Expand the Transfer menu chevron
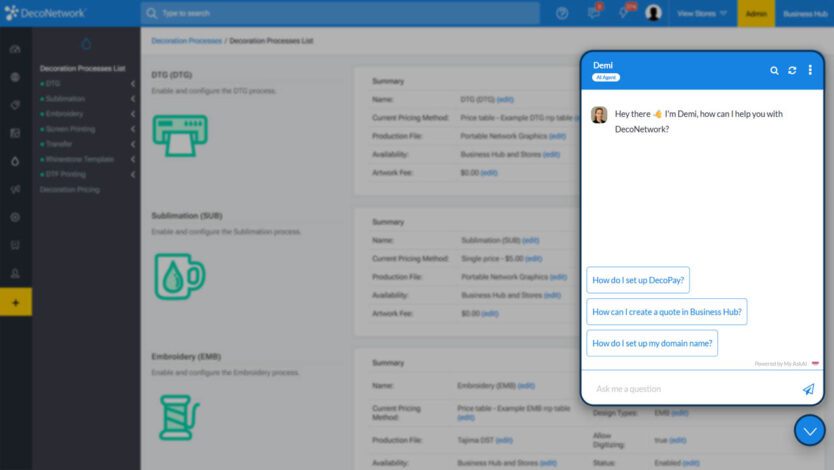The image size is (834, 470). pyautogui.click(x=132, y=144)
